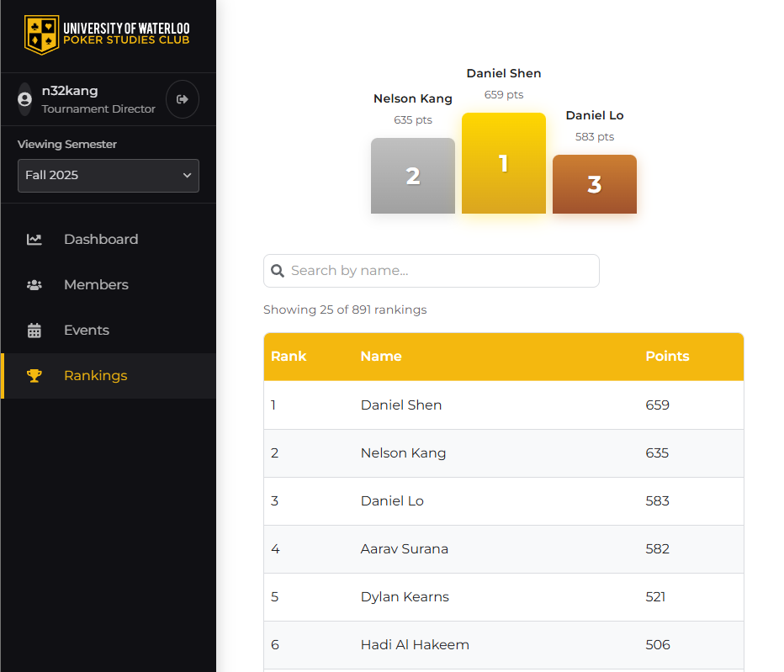Viewport: 784px width, 672px height.
Task: Click the Tournament Director role label
Action: 98,109
